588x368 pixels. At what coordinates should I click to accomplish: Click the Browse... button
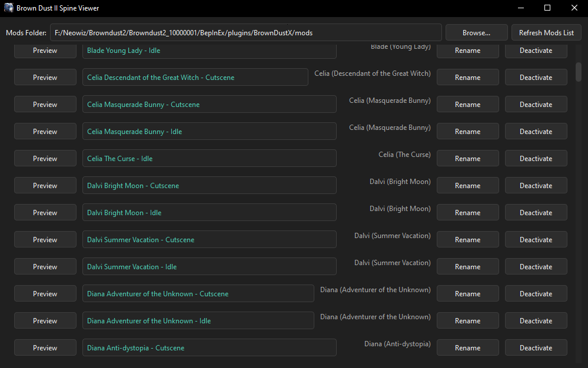click(476, 32)
